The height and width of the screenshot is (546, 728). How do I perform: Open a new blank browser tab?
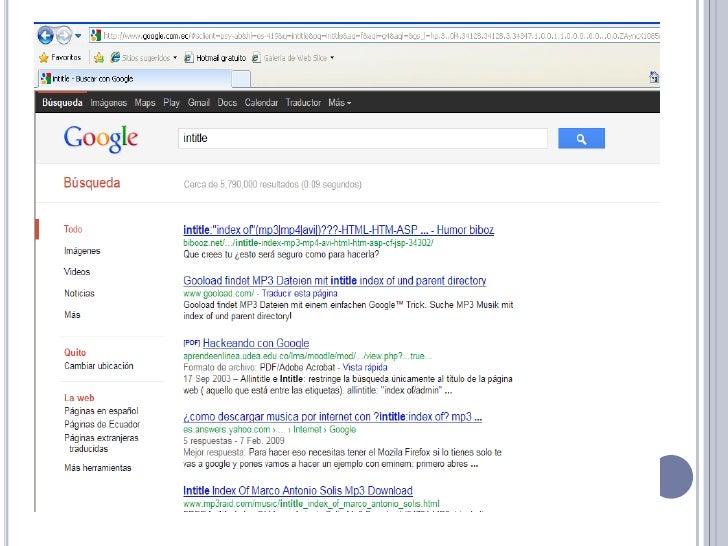241,79
